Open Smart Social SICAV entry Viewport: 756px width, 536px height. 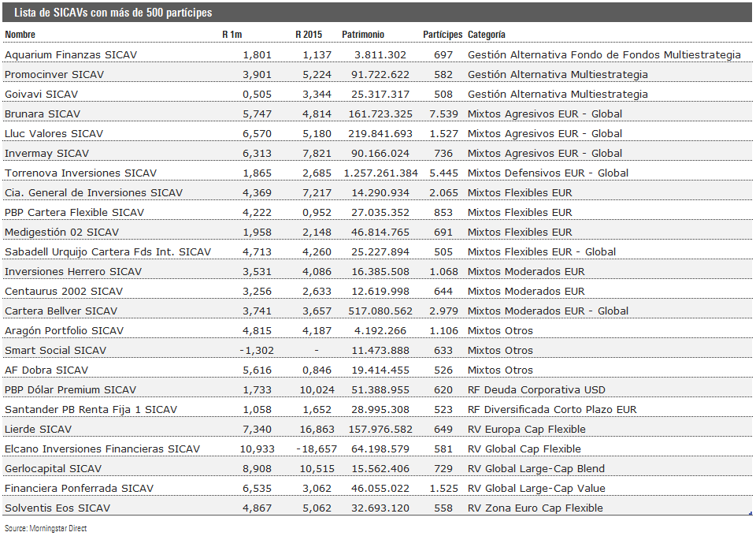coord(55,351)
